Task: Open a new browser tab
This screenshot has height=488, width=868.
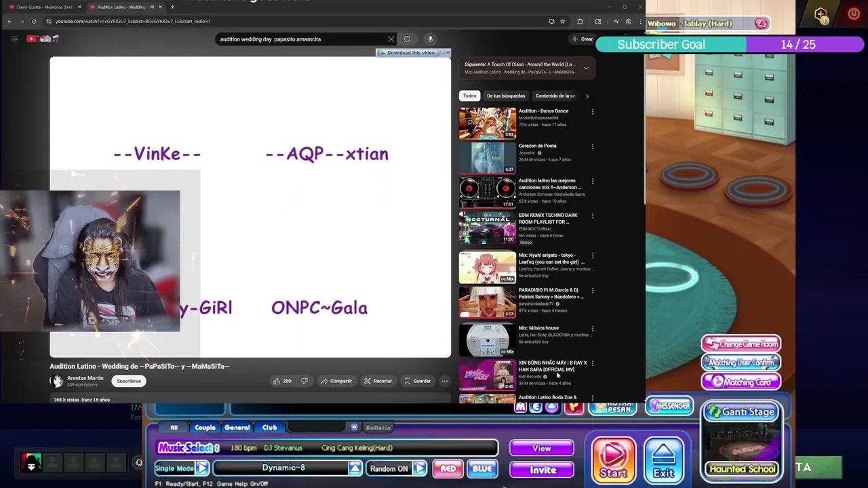Action: tap(172, 7)
